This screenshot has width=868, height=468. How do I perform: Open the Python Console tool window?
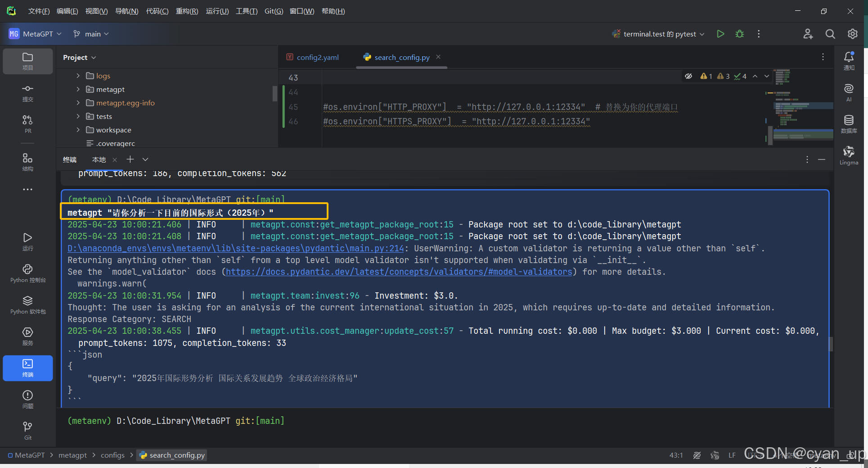point(27,273)
